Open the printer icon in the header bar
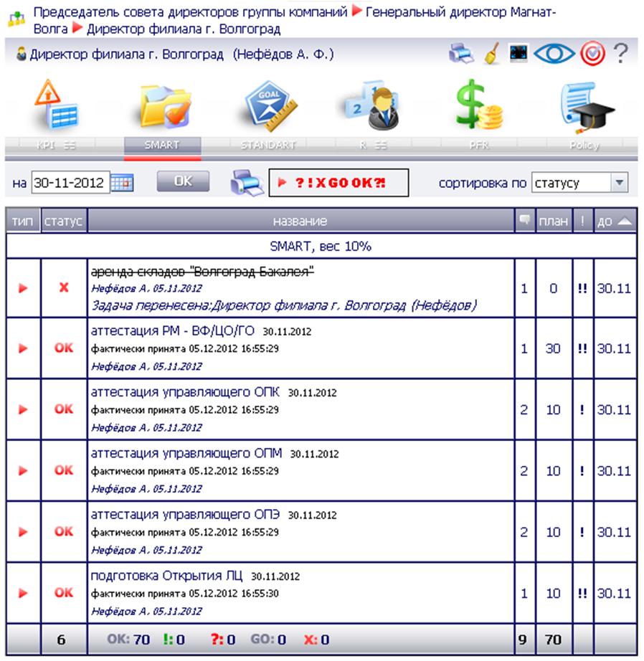Viewport: 644px width, 661px height. pyautogui.click(x=461, y=54)
